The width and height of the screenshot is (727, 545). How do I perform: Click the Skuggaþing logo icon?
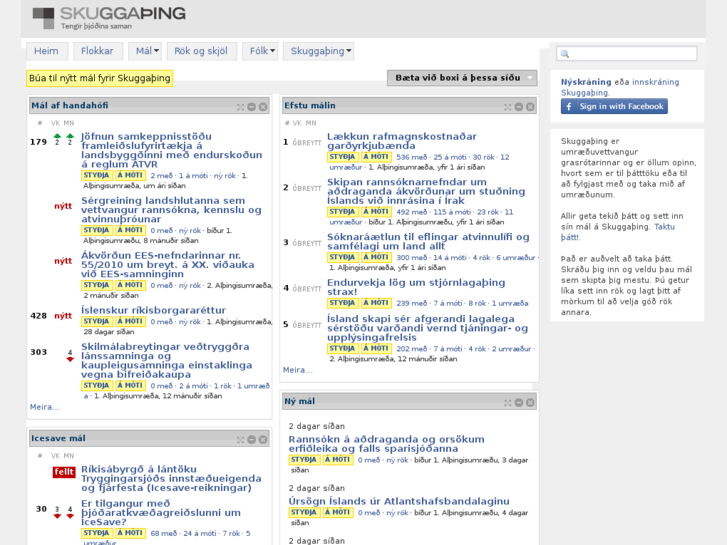pyautogui.click(x=43, y=18)
